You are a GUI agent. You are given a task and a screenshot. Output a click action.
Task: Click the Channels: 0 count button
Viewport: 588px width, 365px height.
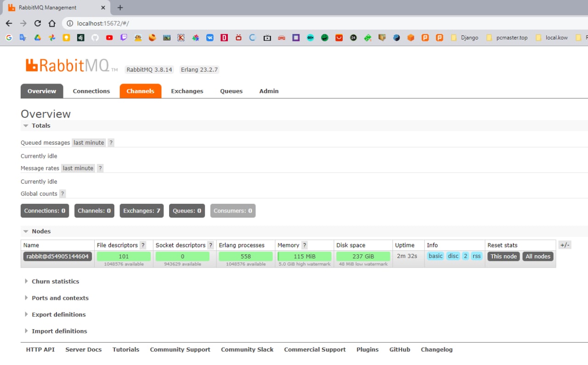[x=94, y=211]
